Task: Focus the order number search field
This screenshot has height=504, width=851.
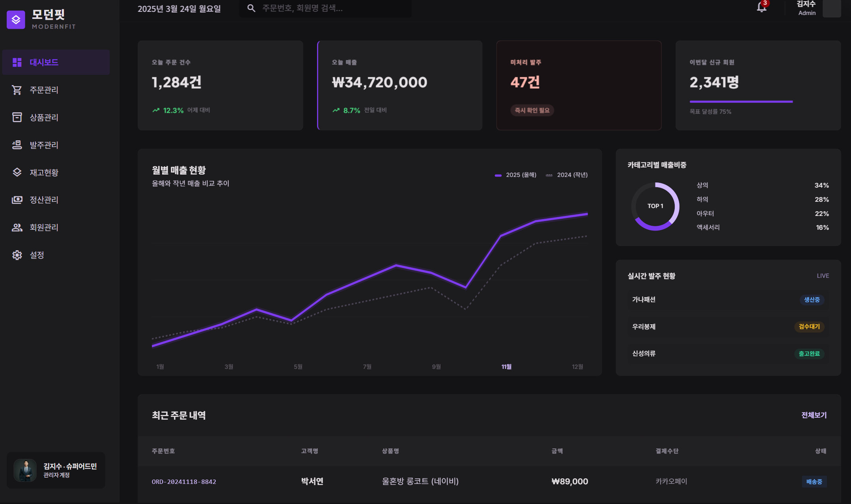Action: coord(325,8)
